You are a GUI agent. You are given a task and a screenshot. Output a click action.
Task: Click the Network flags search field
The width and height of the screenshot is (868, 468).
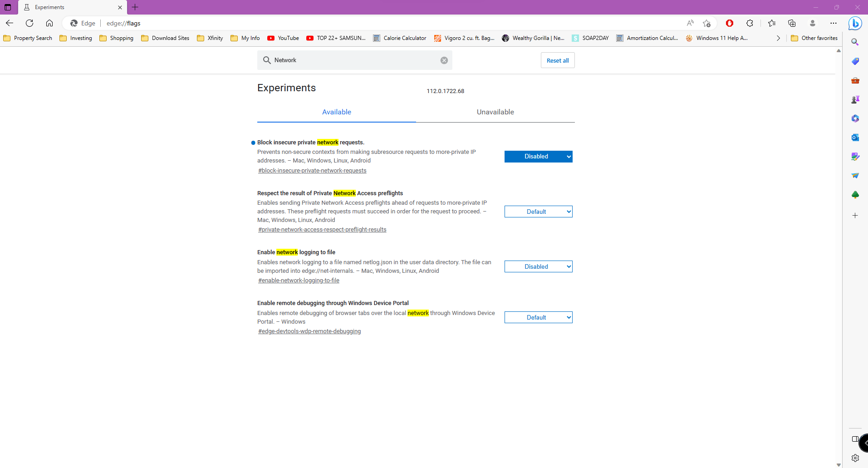coord(355,60)
